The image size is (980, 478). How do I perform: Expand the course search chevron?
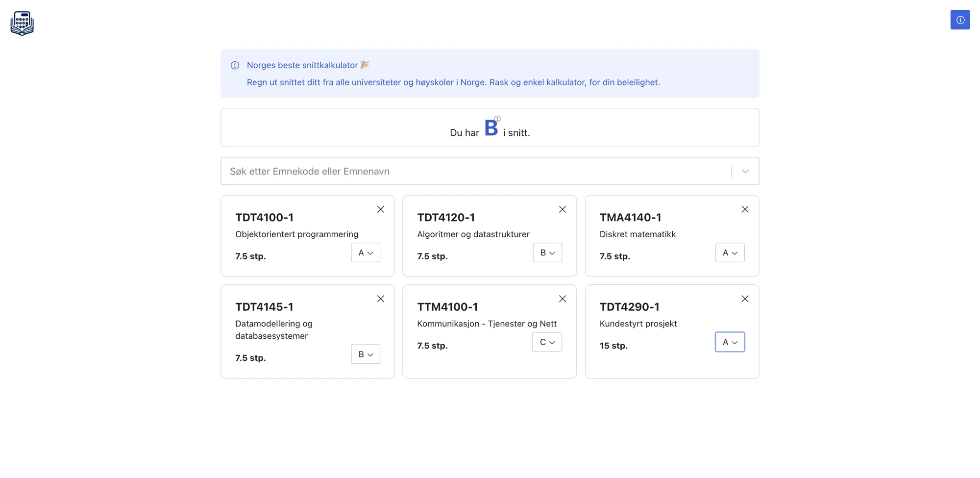click(745, 171)
